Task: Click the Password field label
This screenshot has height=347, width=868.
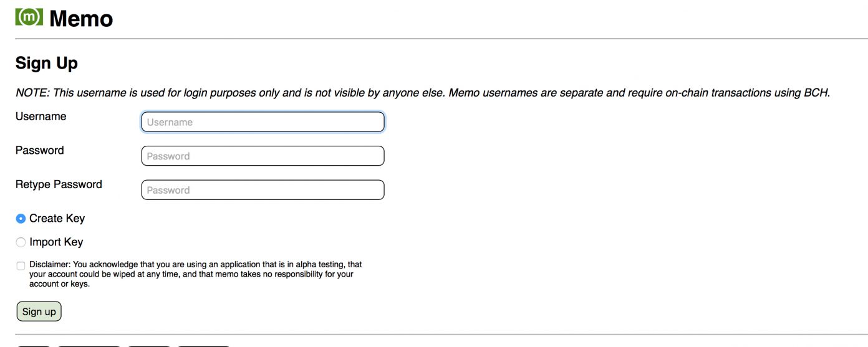Action: 39,150
